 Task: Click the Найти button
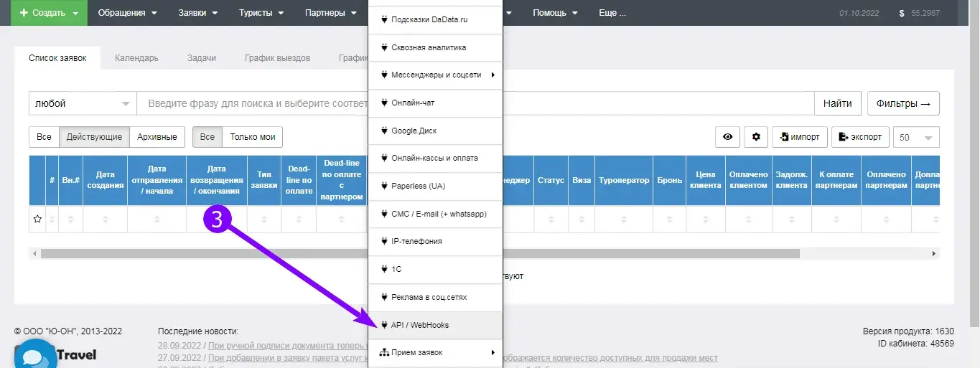(837, 103)
